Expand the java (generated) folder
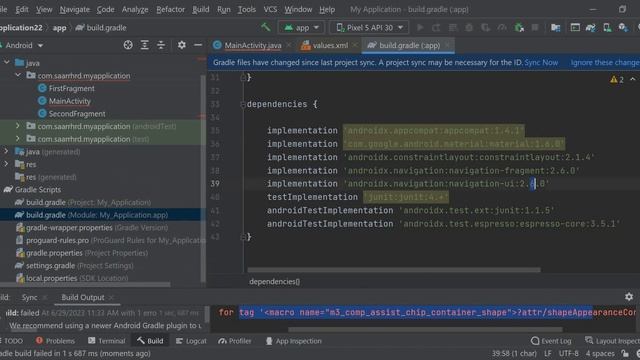 coord(7,151)
